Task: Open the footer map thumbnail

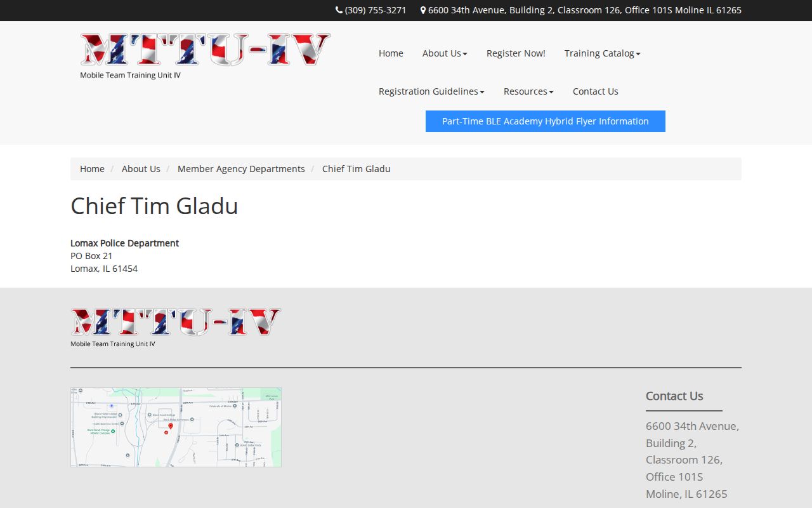Action: pyautogui.click(x=176, y=427)
